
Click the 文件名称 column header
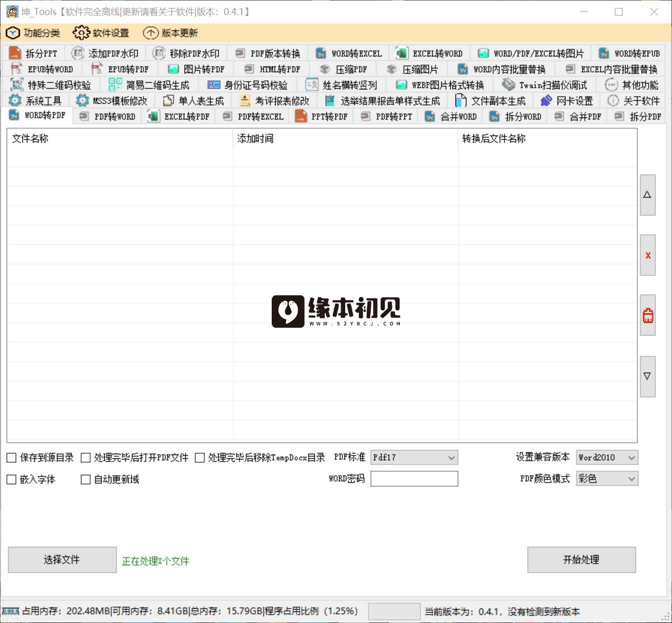[120, 139]
